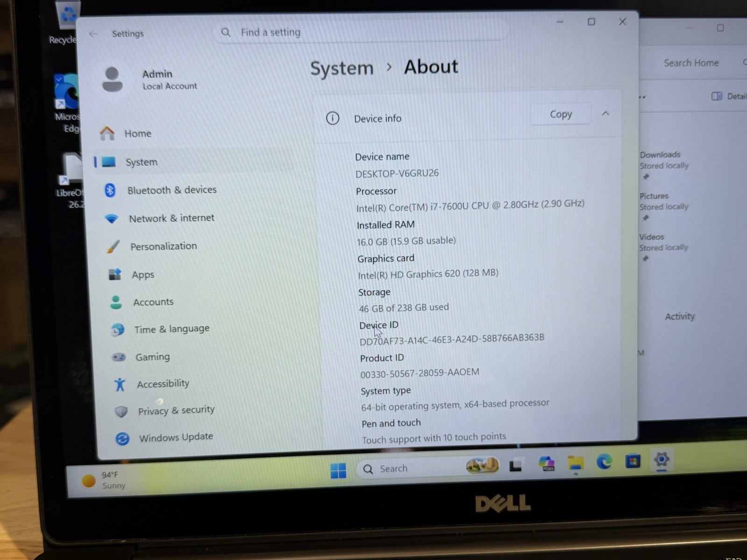Click the Accessibility figure icon
Screen dimensions: 747x560
[120, 385]
